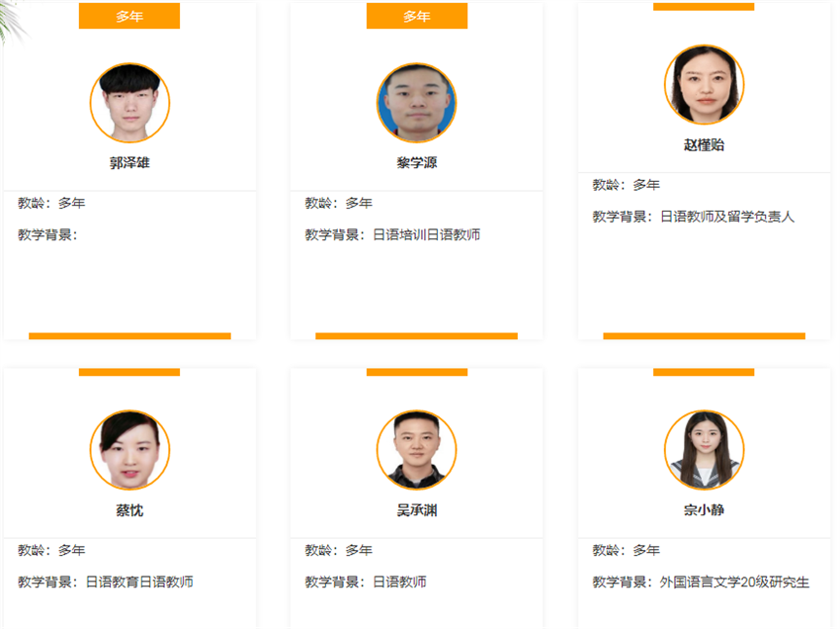Open the 黎学源 name link
The width and height of the screenshot is (840, 629).
[417, 163]
